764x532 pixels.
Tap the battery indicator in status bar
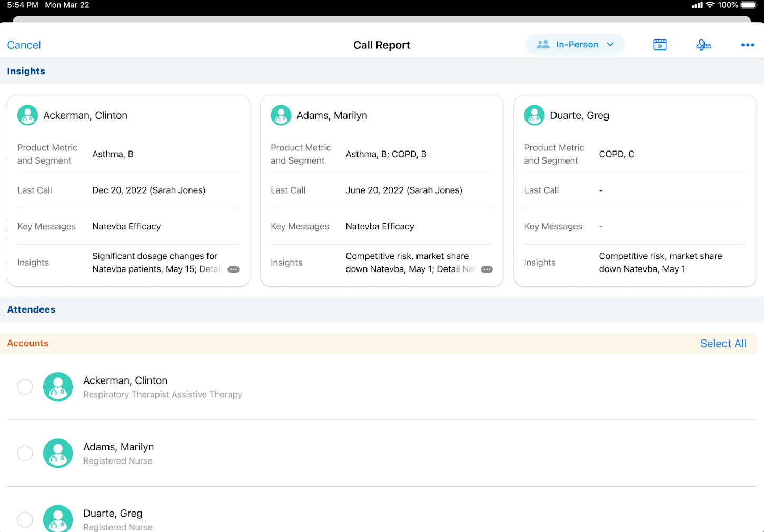(x=748, y=5)
